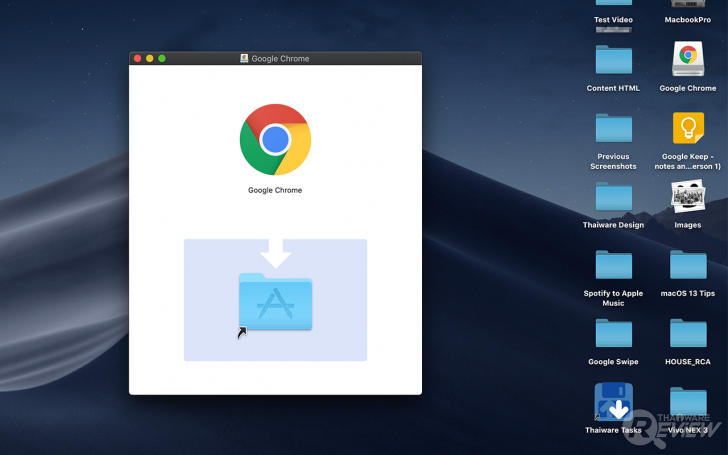Viewport: 728px width, 455px height.
Task: Select the Google Chrome app icon in installer
Action: coord(275,140)
